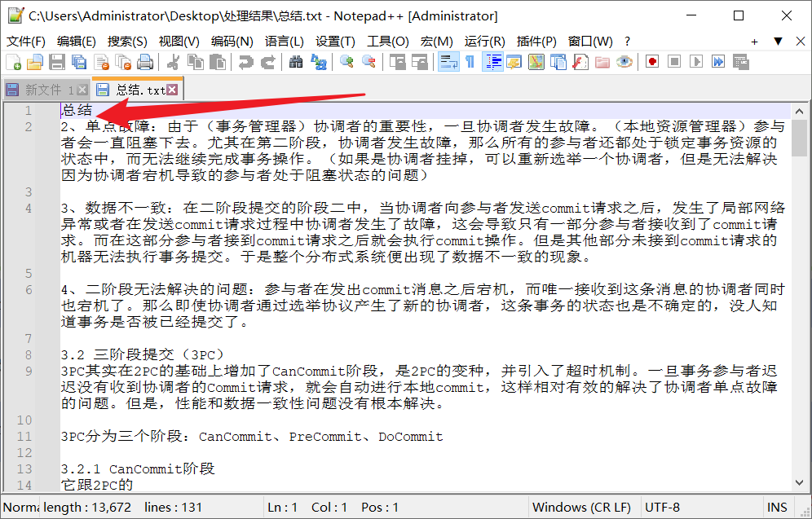
Task: Open the 宏(M) menu
Action: coord(436,42)
